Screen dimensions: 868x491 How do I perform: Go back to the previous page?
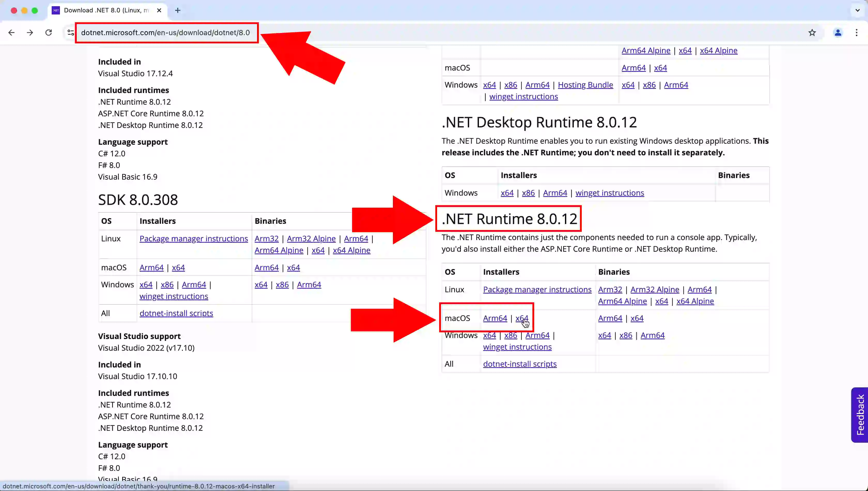click(11, 33)
